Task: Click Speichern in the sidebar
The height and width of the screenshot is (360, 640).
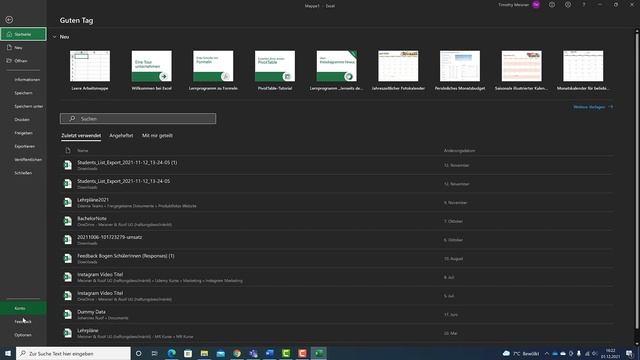Action: [23, 93]
